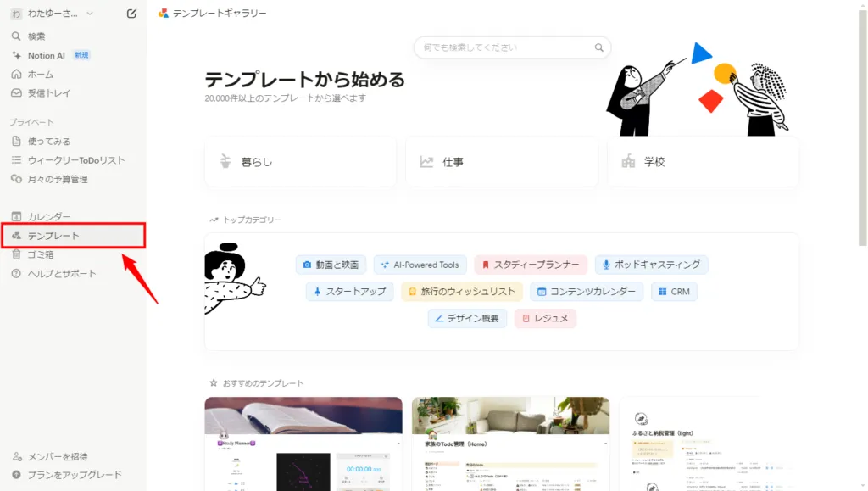The image size is (868, 491).
Task: Click the inbox tray icon
Action: point(17,93)
